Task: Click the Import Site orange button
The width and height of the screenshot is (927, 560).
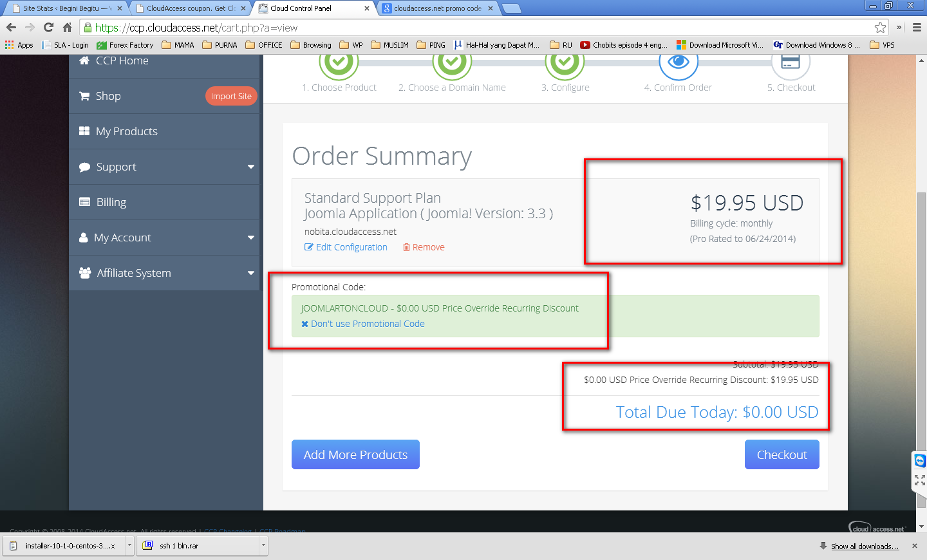Action: 231,96
